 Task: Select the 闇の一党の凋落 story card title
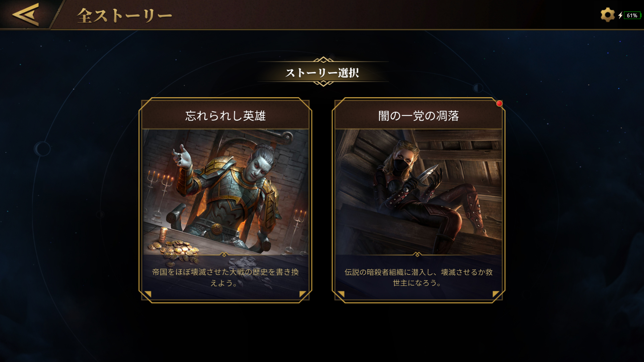(x=418, y=116)
